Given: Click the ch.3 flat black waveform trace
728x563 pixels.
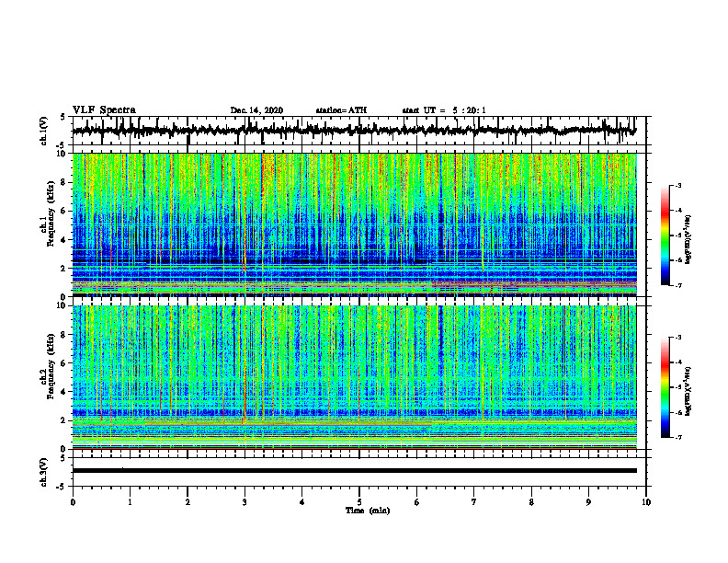Looking at the screenshot, I should (x=354, y=471).
